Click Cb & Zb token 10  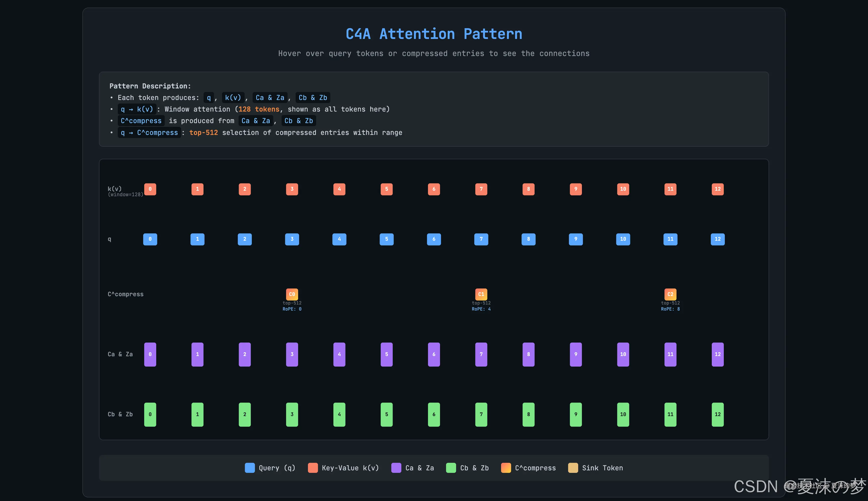(x=623, y=414)
